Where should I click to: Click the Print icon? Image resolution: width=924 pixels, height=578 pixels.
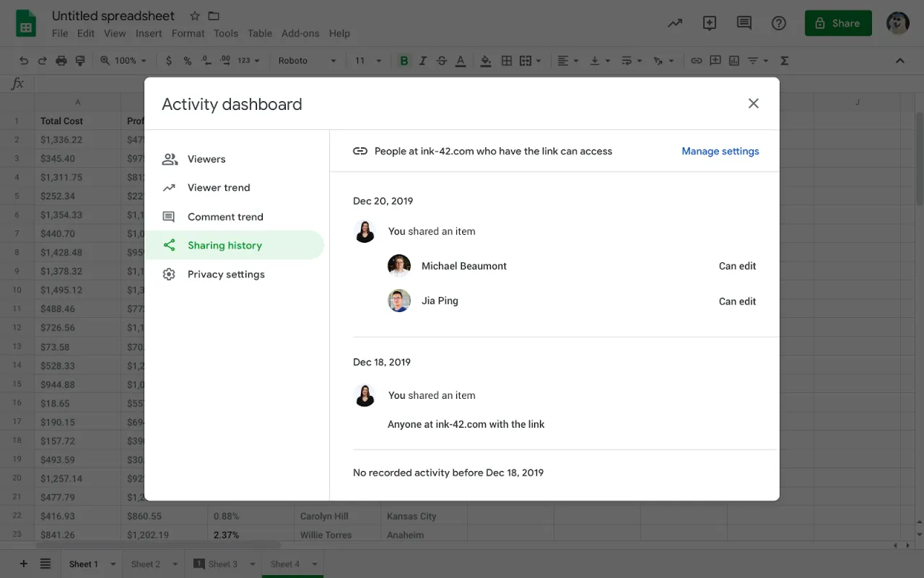[x=61, y=61]
